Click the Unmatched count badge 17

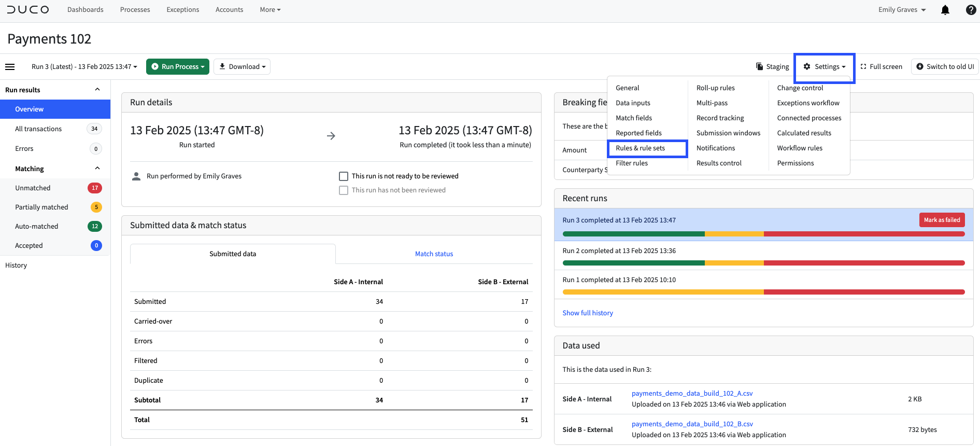(x=95, y=188)
